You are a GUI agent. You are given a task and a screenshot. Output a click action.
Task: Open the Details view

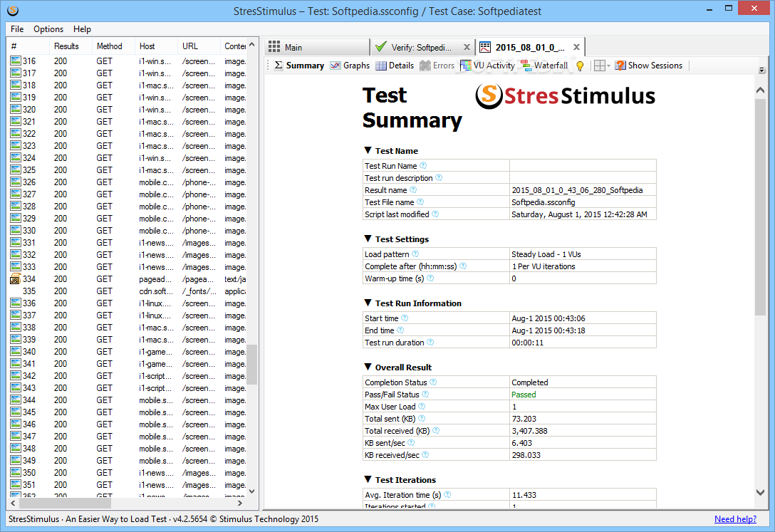click(x=395, y=66)
